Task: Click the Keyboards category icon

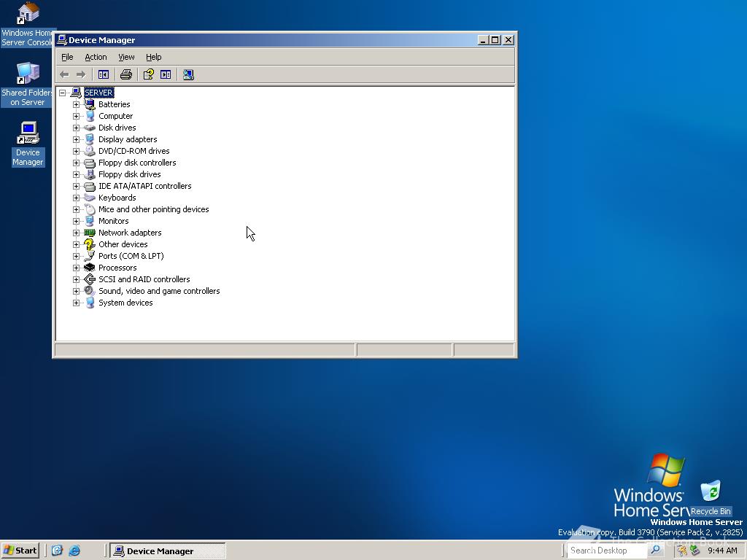Action: pos(90,198)
